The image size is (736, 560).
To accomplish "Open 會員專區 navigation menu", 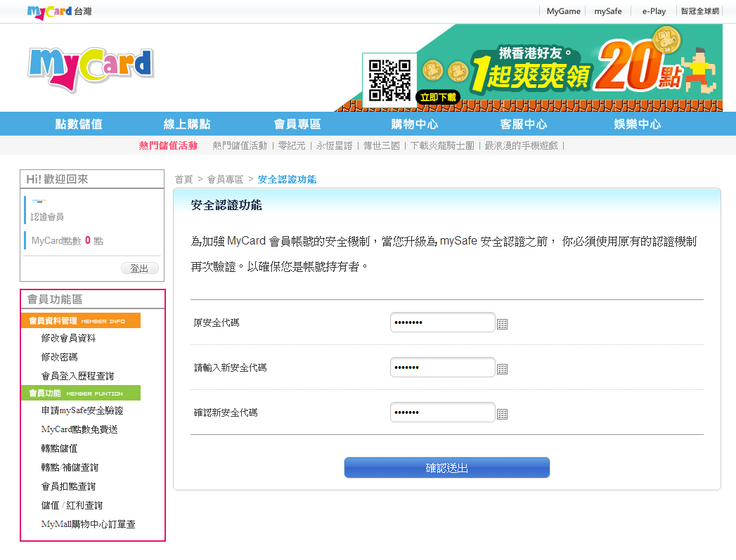I will 297,124.
